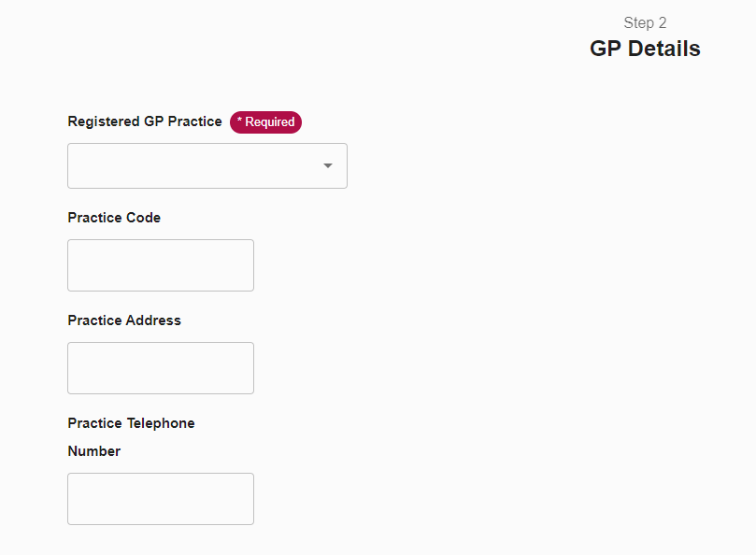Click the Registered GP Practice dropdown arrow
756x555 pixels.
328,166
